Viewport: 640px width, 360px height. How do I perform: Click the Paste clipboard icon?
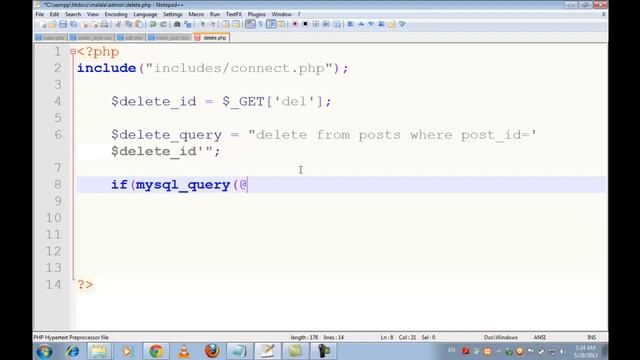pyautogui.click(x=138, y=24)
